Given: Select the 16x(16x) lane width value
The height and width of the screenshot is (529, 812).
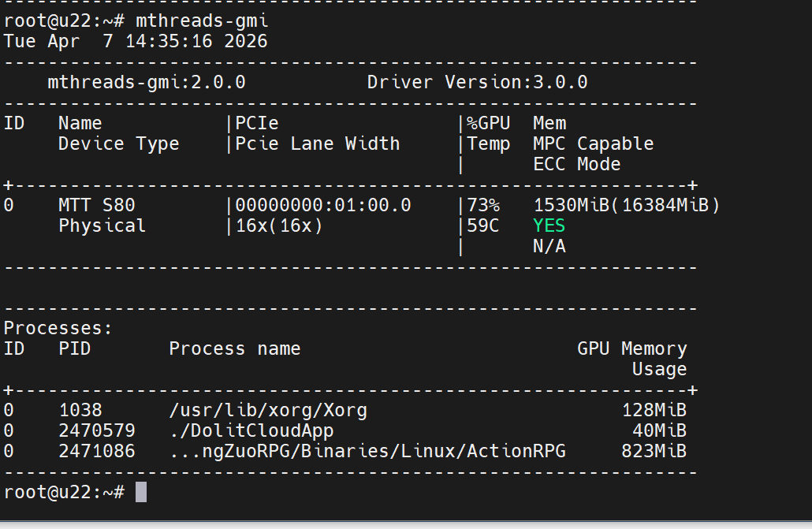Looking at the screenshot, I should pos(279,225).
